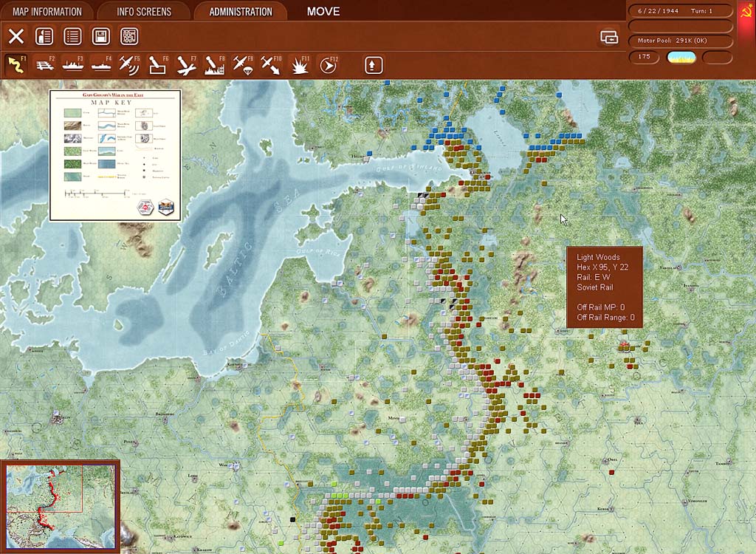
Task: Click the date 6/22/1944 Turn 1 field
Action: click(x=681, y=10)
